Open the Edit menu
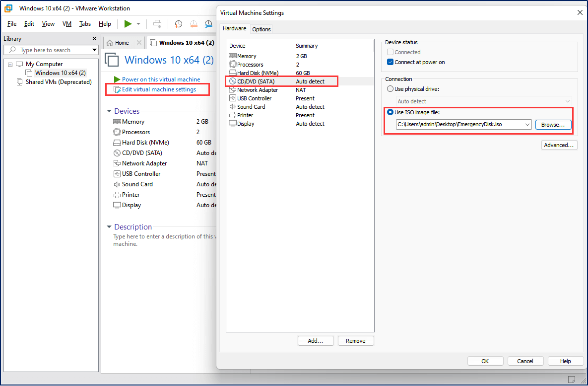The height and width of the screenshot is (386, 588). (x=29, y=24)
